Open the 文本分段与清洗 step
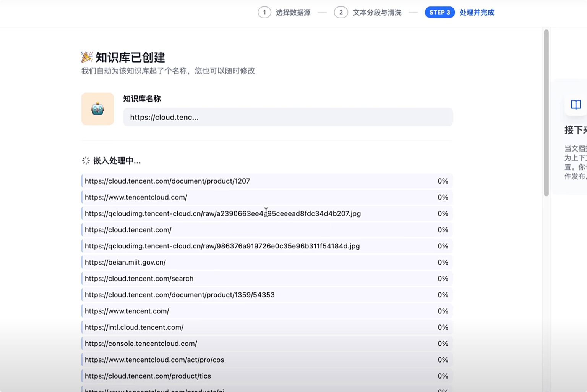587x392 pixels. 377,13
